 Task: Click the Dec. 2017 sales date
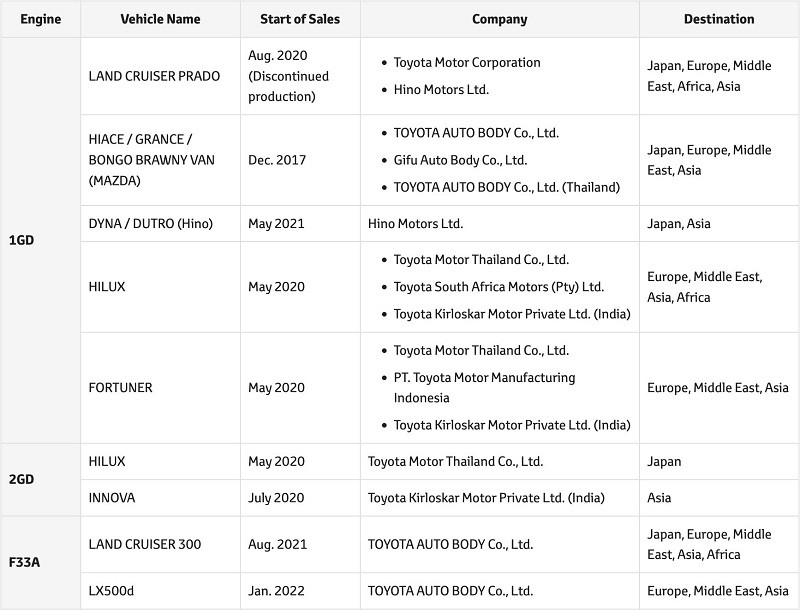click(x=277, y=160)
